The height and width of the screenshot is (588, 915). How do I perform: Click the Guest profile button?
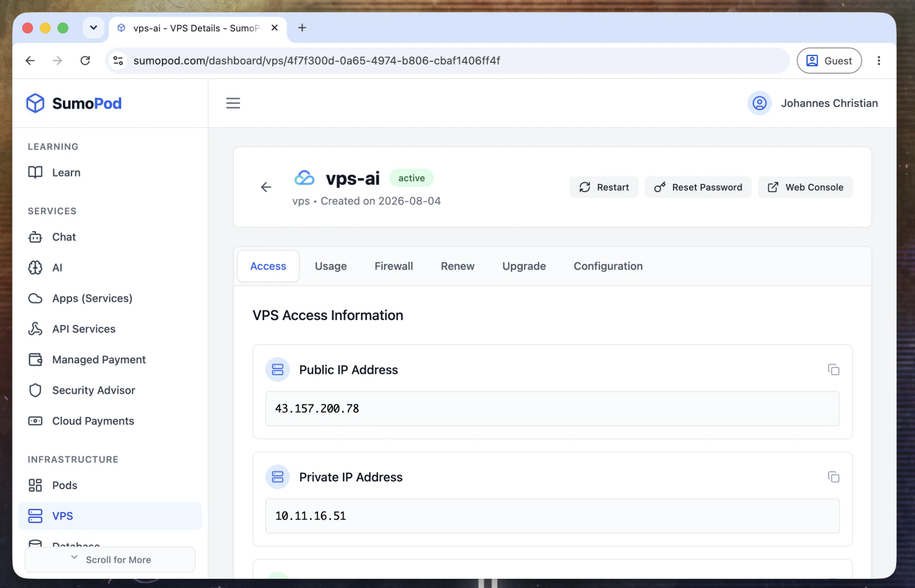(x=829, y=61)
